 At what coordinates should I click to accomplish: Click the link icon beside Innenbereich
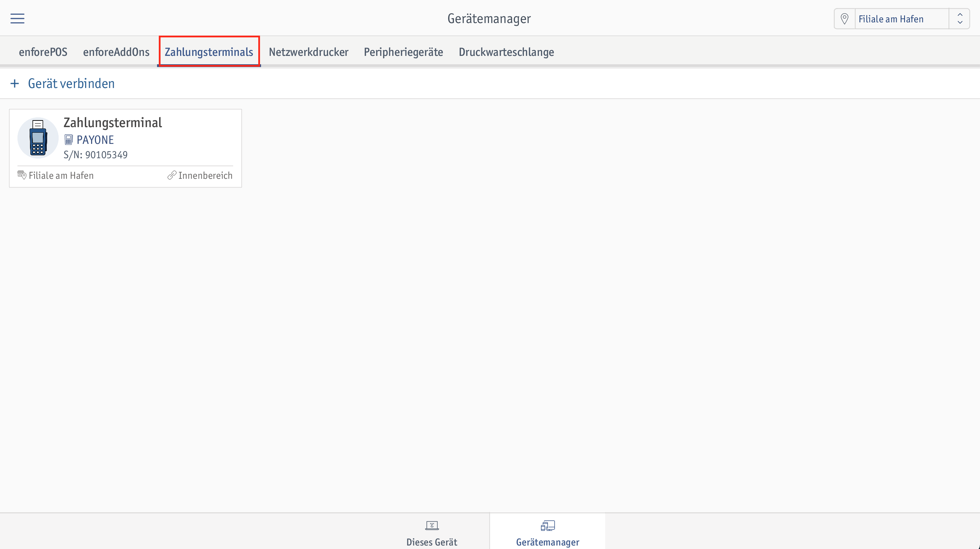coord(172,175)
